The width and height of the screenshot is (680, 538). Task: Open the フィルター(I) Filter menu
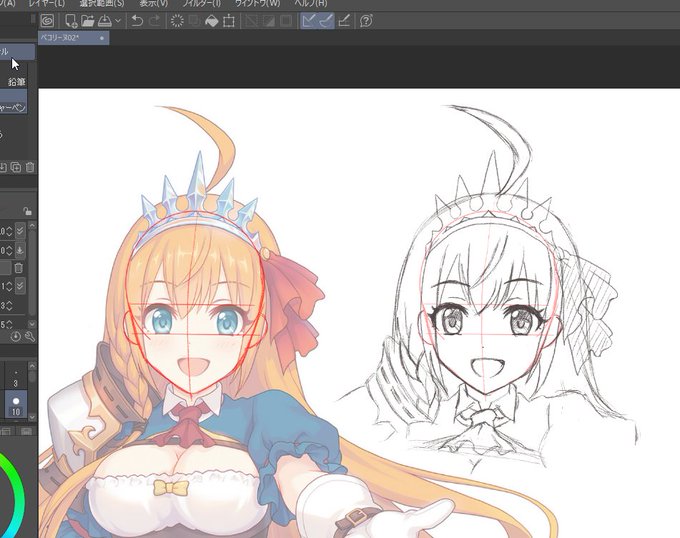tap(202, 3)
